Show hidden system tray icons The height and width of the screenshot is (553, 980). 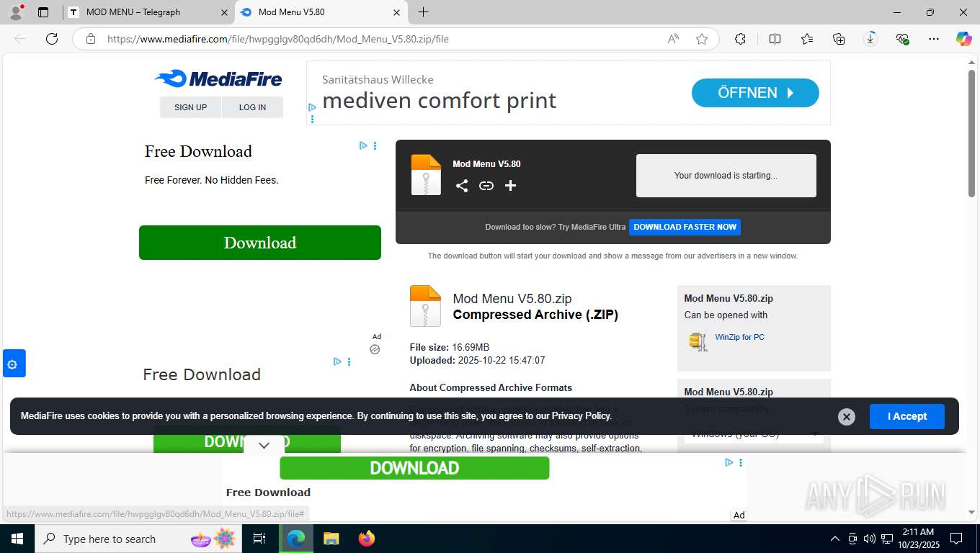(835, 539)
